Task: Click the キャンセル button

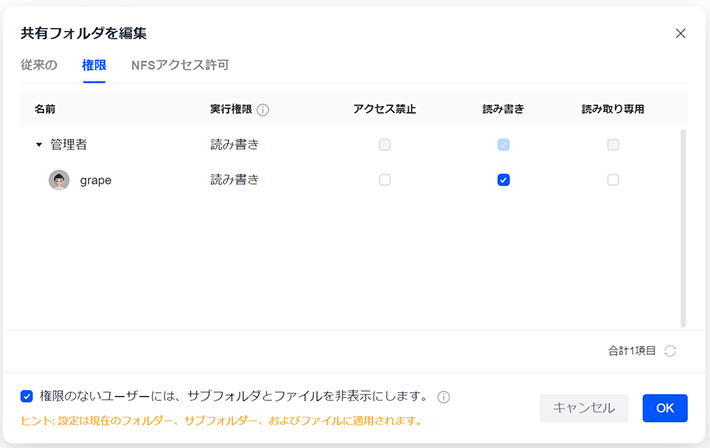Action: click(584, 408)
